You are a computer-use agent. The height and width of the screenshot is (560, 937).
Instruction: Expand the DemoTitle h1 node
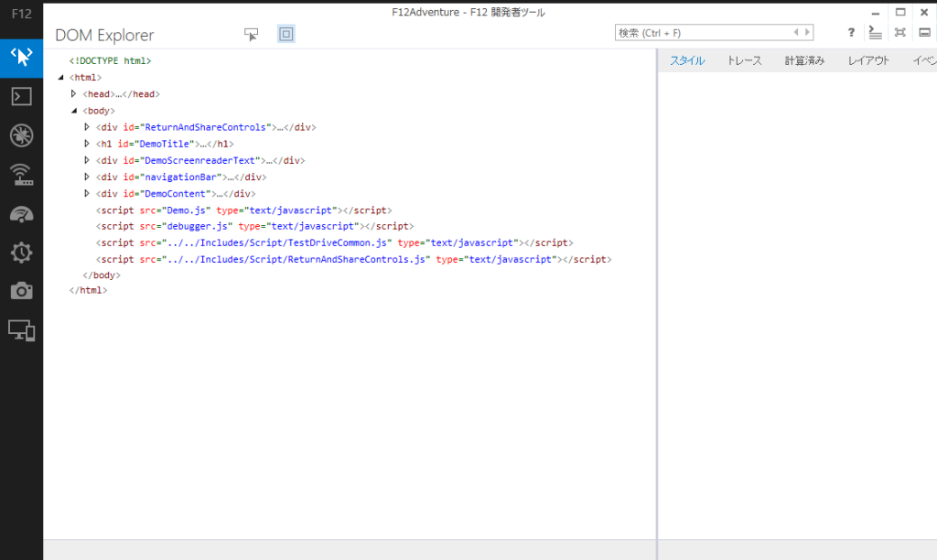(87, 144)
